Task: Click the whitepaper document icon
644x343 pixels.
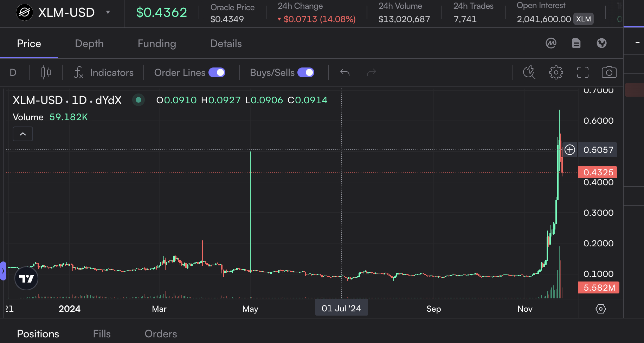Action: [x=576, y=43]
